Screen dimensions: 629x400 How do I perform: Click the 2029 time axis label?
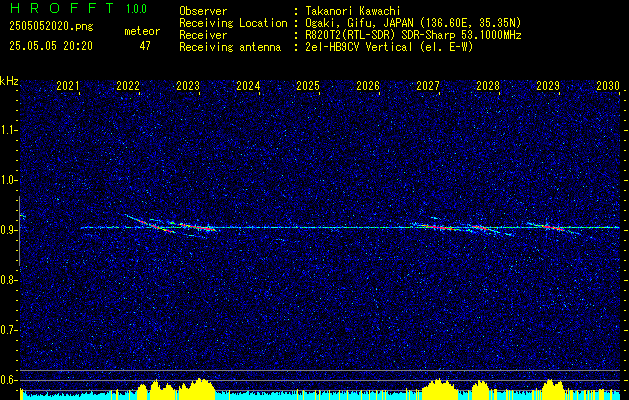coord(548,86)
